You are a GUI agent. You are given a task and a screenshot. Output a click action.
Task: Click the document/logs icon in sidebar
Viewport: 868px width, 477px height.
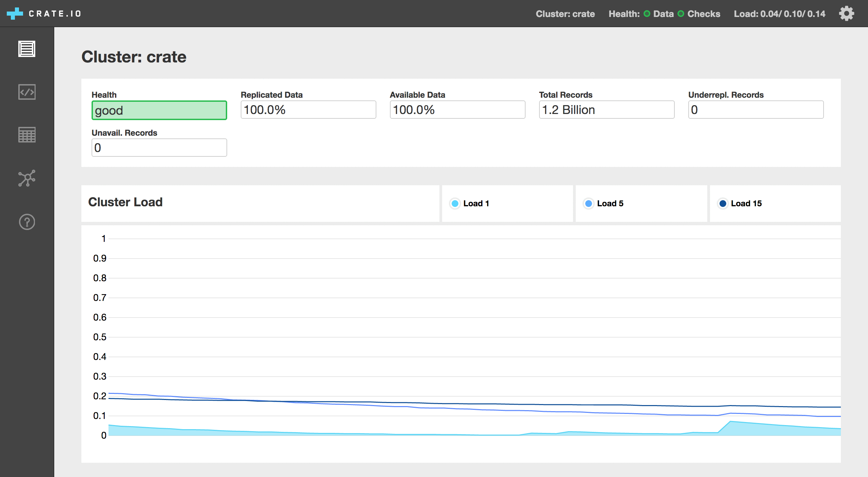tap(26, 48)
